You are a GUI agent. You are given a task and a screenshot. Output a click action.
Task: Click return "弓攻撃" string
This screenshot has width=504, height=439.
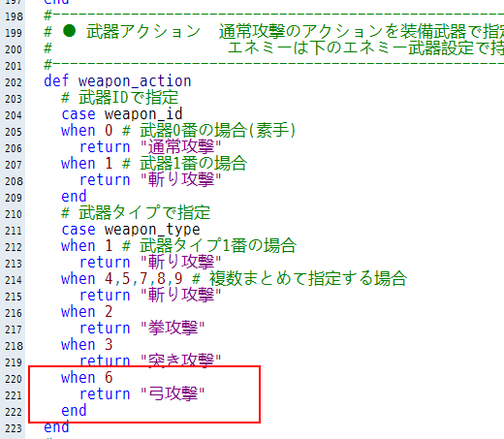click(142, 394)
